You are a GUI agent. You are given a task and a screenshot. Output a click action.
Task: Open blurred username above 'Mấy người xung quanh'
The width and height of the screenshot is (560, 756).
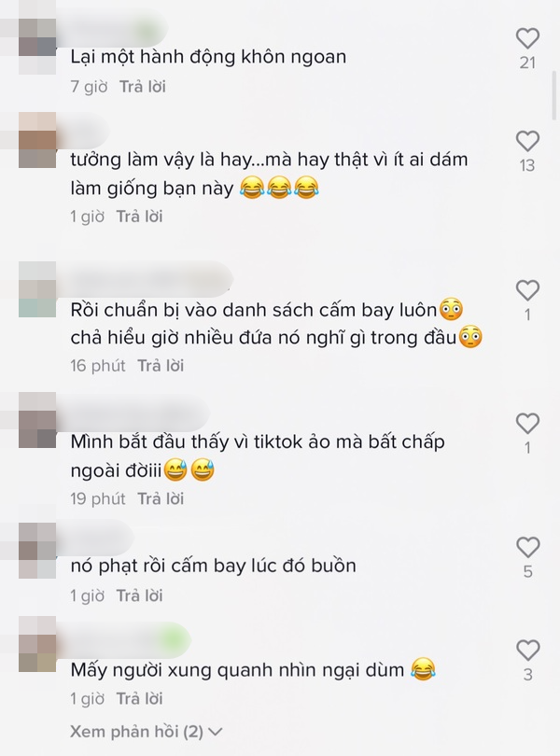click(124, 640)
